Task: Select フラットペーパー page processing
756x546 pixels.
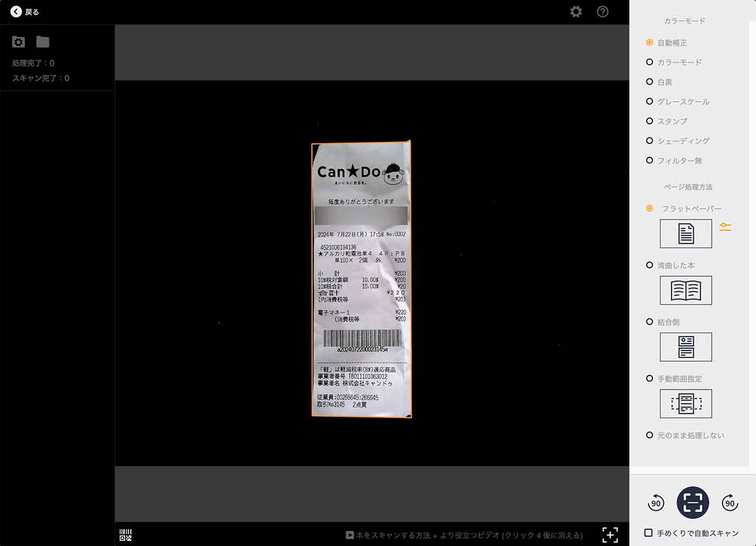Action: 683,208
